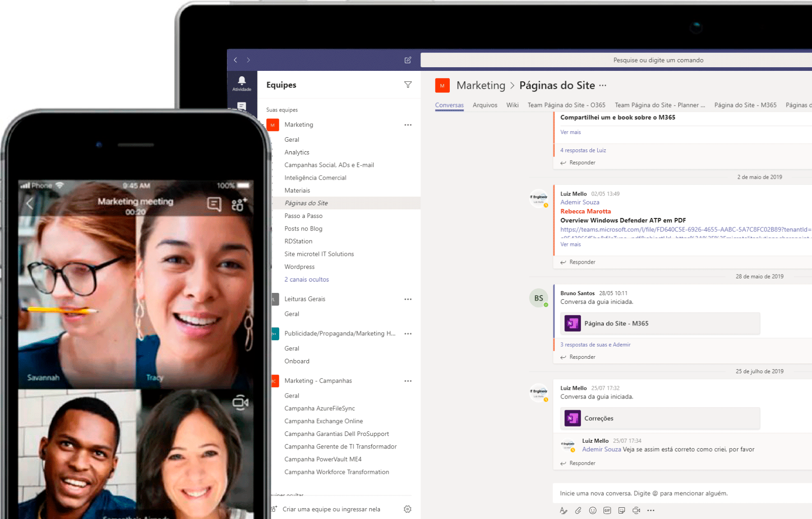Select the Onboard channel
The width and height of the screenshot is (812, 519).
297,361
